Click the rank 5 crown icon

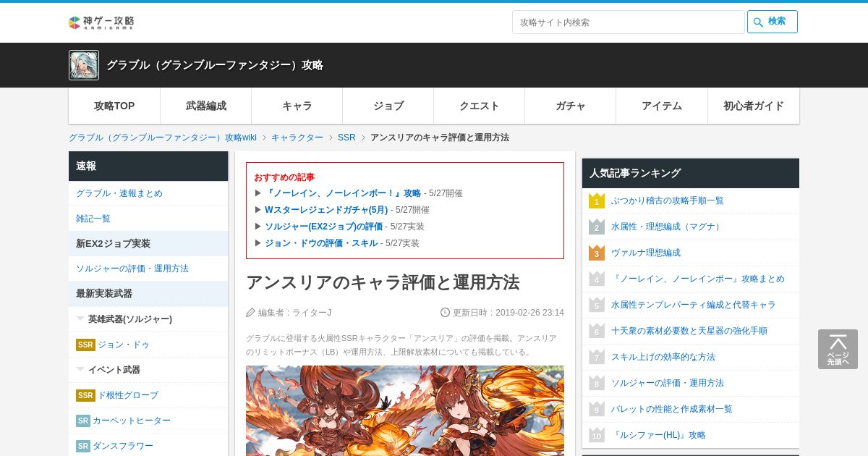pos(597,305)
